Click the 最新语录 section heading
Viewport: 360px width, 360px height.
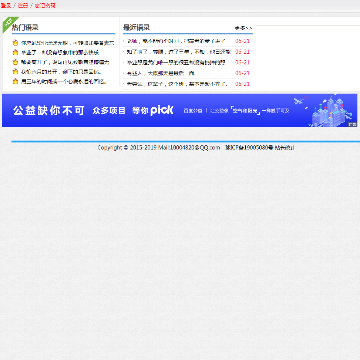click(136, 27)
